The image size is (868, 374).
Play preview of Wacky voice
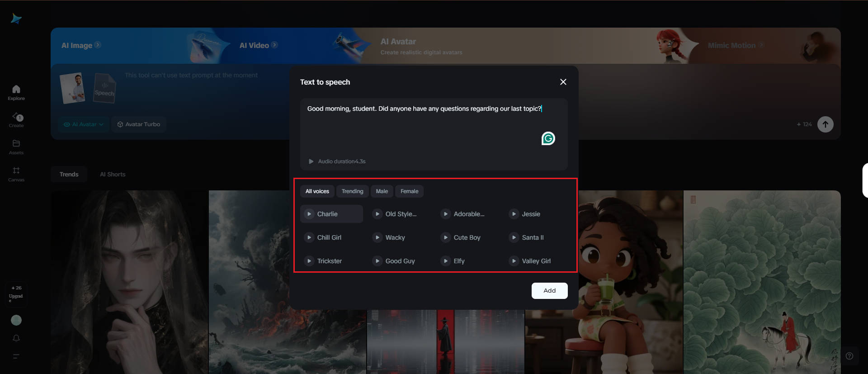[x=377, y=237]
